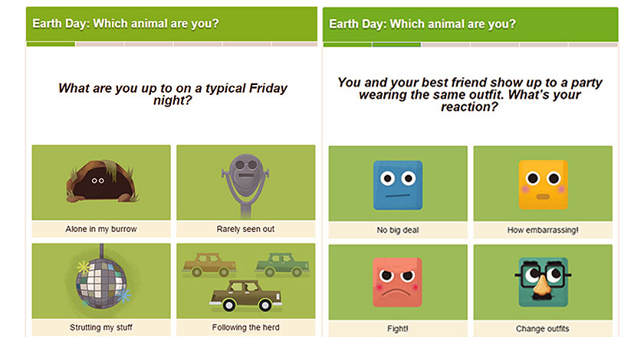The height and width of the screenshot is (337, 644).
Task: Choose the 'Following the herd' answer label
Action: tap(245, 328)
